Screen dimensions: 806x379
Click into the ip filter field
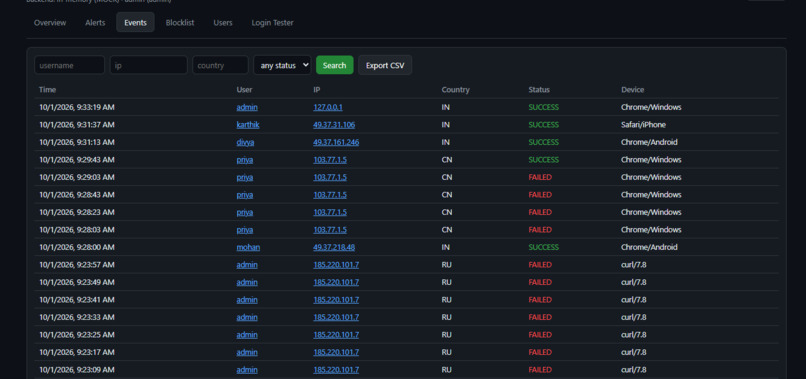click(149, 65)
